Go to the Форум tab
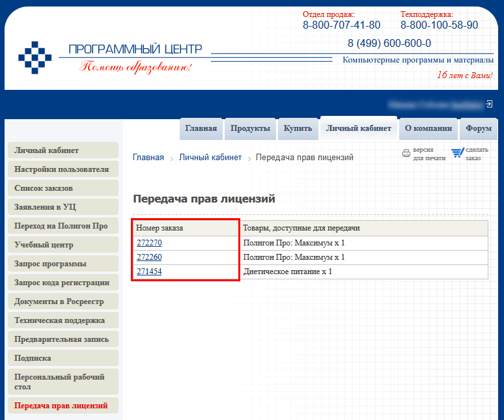The width and height of the screenshot is (504, 420). (479, 128)
